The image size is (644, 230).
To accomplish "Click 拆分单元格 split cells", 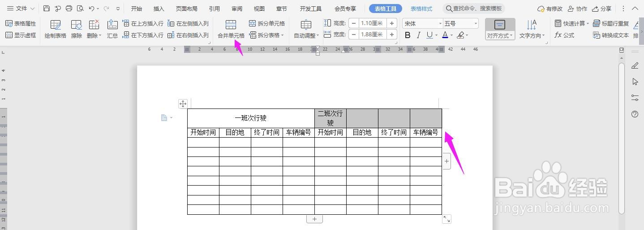I will 267,23.
